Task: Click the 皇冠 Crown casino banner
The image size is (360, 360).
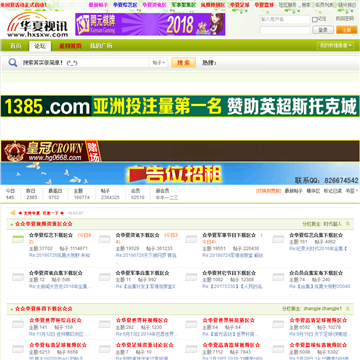Action: point(180,151)
